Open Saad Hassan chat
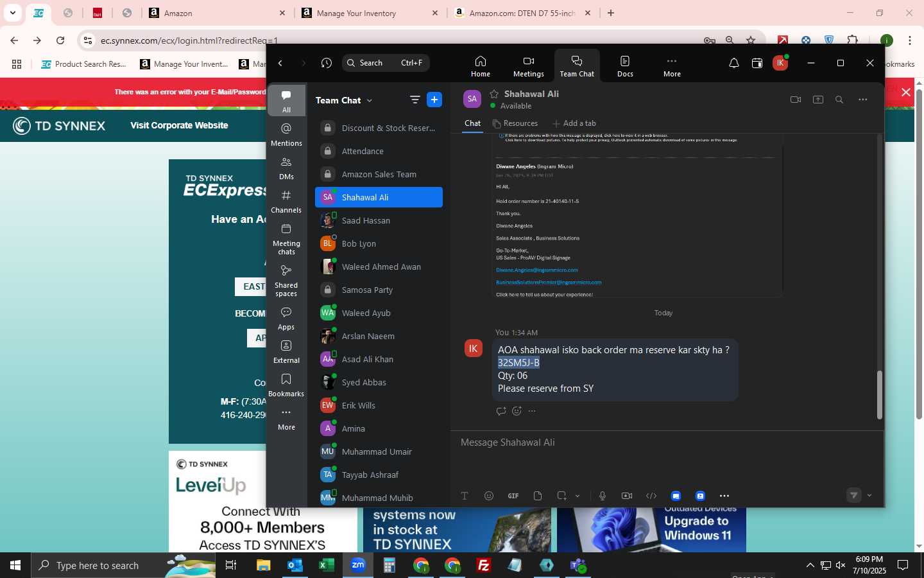 pyautogui.click(x=379, y=220)
